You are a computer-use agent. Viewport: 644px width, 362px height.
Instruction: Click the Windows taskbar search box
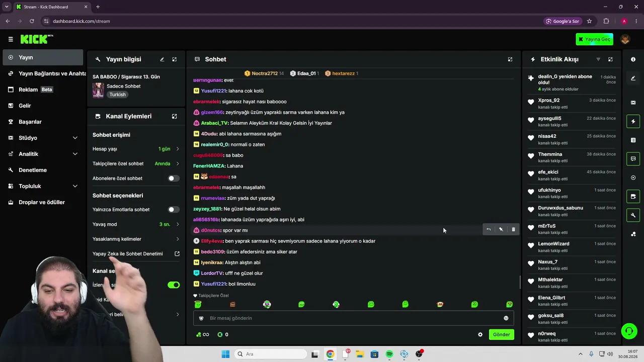(x=270, y=354)
